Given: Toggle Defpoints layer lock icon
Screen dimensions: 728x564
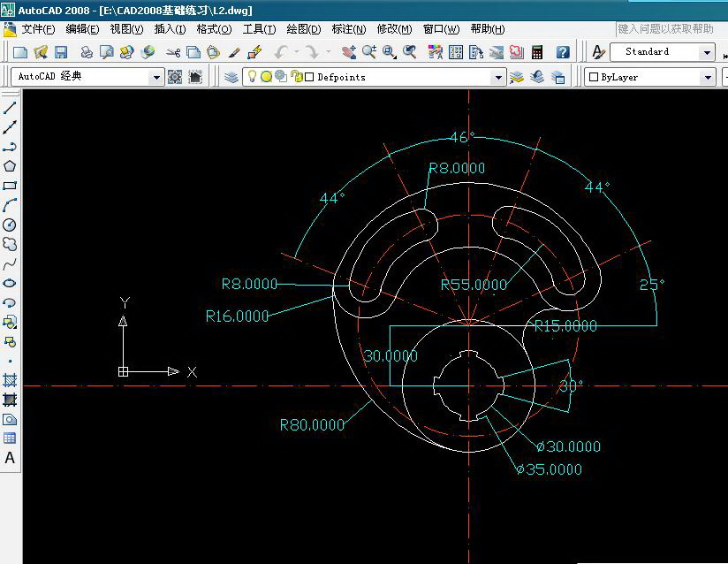Looking at the screenshot, I should 295,76.
